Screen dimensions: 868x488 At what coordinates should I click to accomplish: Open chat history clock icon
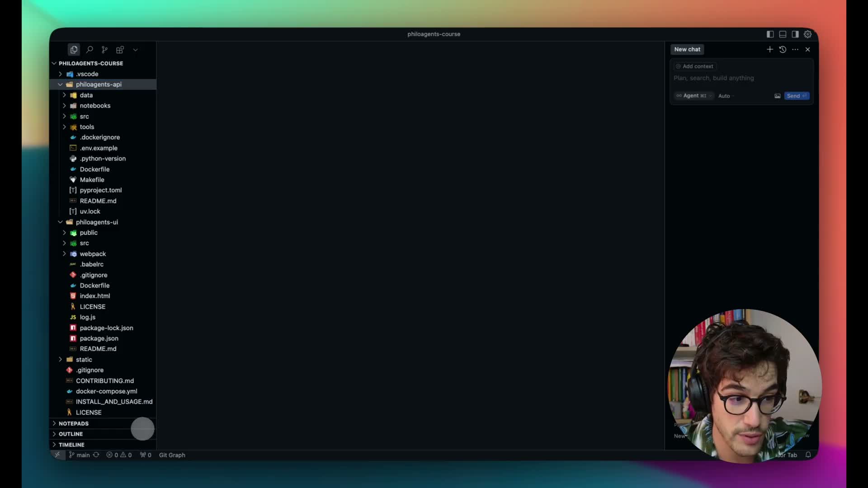coord(783,49)
